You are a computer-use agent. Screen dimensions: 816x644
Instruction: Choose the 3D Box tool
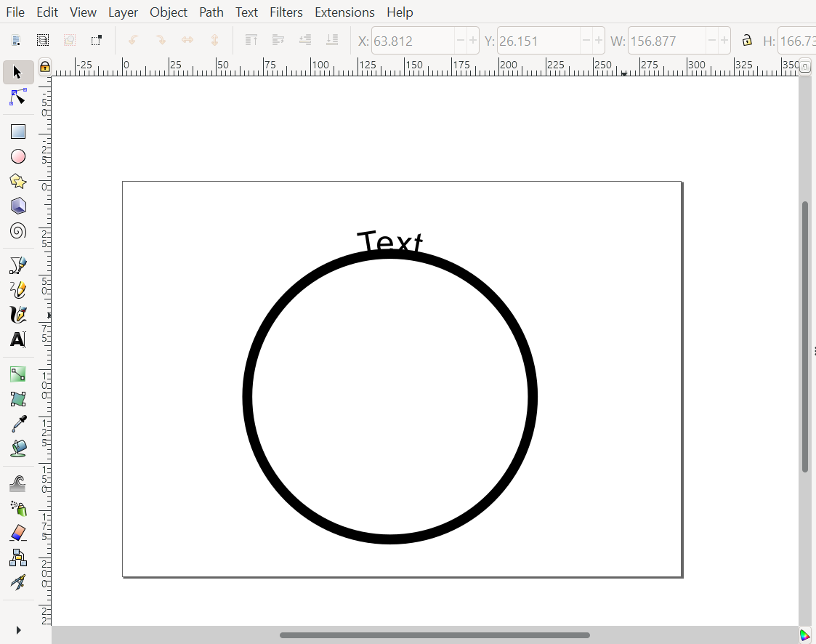18,206
